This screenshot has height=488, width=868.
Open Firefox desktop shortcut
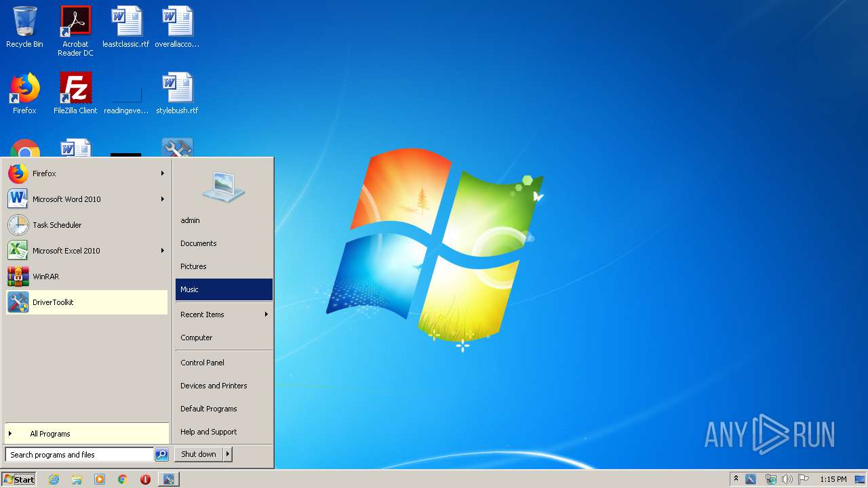tap(24, 94)
